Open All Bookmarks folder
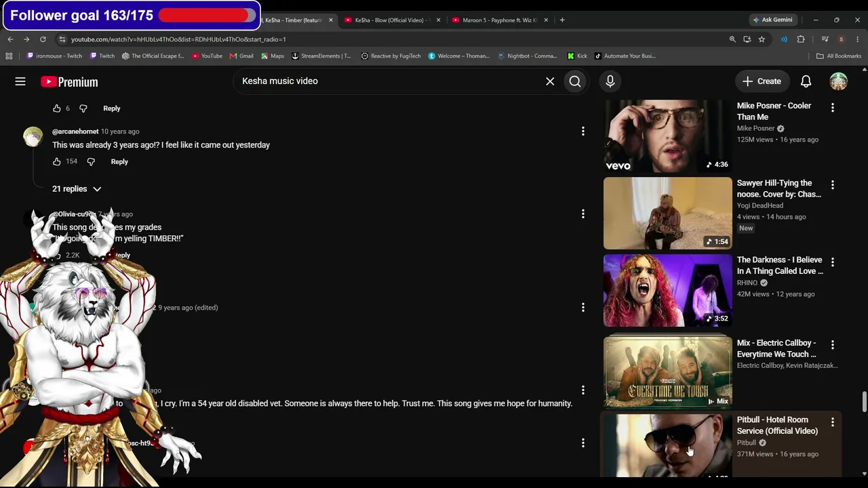The width and height of the screenshot is (868, 488). [839, 56]
